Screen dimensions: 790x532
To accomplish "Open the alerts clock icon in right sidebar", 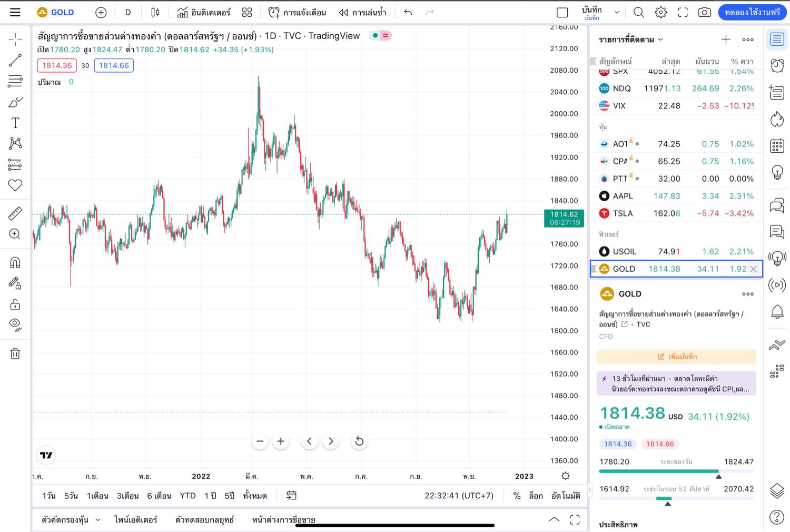I will (777, 65).
